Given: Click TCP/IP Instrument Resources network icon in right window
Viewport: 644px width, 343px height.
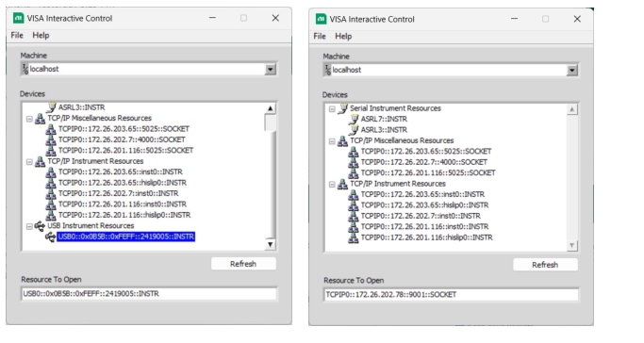Looking at the screenshot, I should click(x=342, y=184).
